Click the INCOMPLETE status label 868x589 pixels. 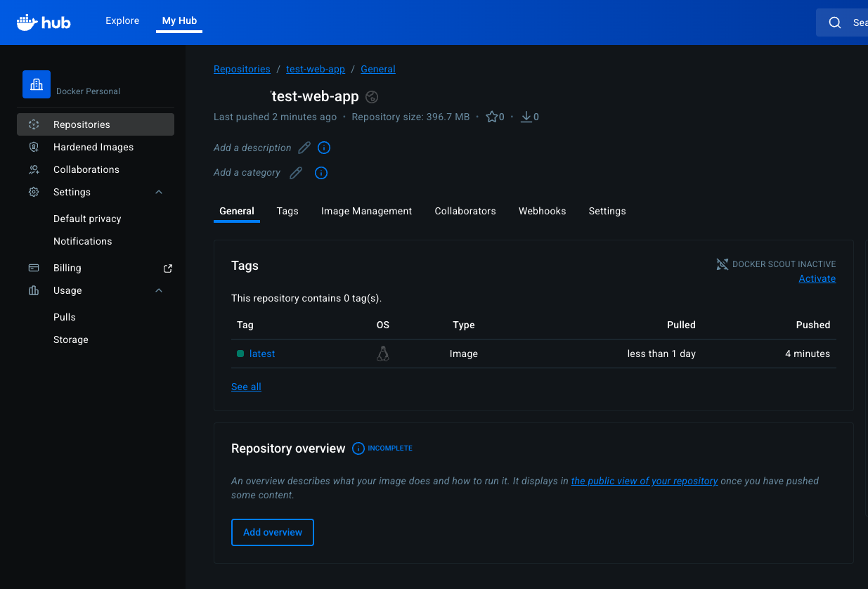click(390, 448)
